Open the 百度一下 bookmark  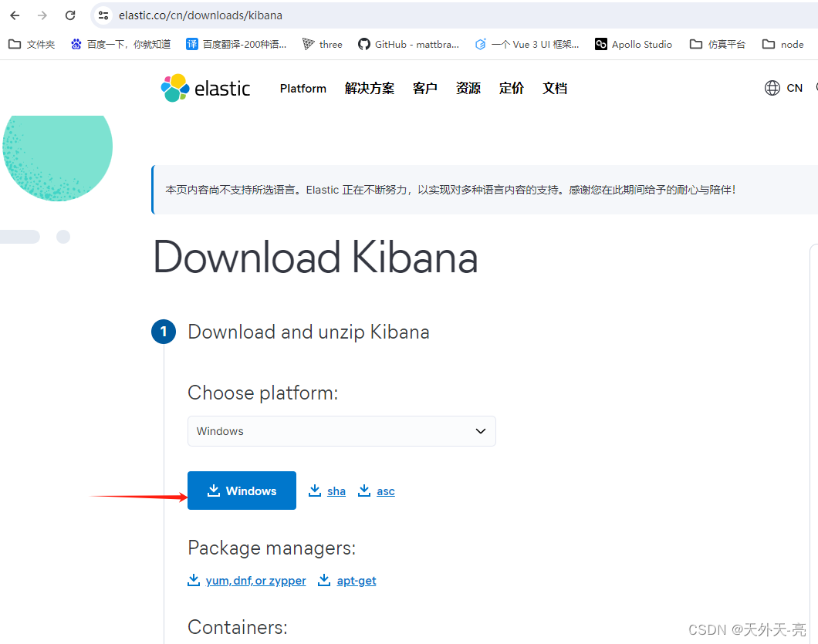click(120, 44)
